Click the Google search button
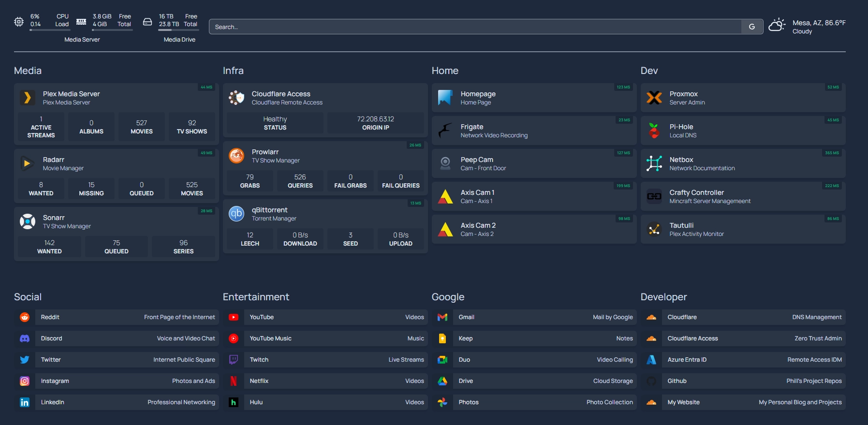This screenshot has width=868, height=425. (x=752, y=27)
